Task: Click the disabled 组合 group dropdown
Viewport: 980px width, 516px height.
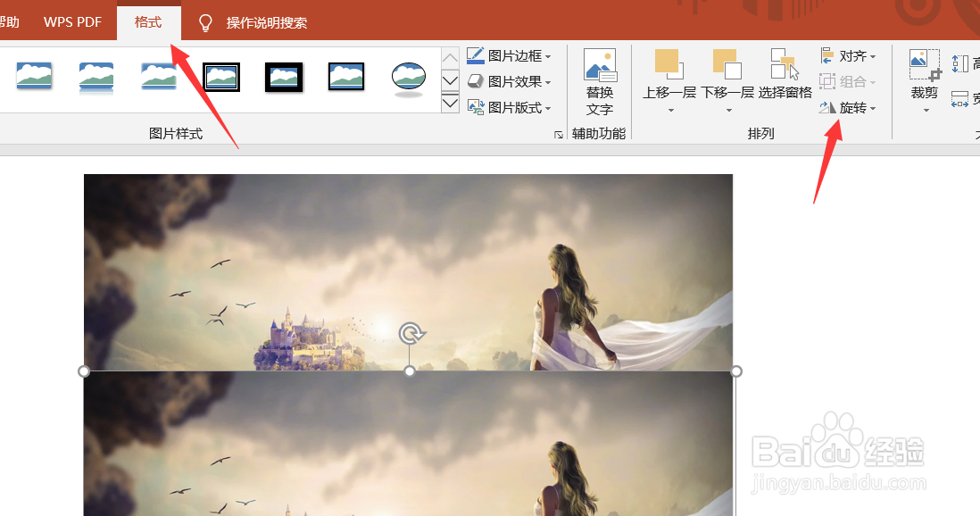Action: [848, 82]
